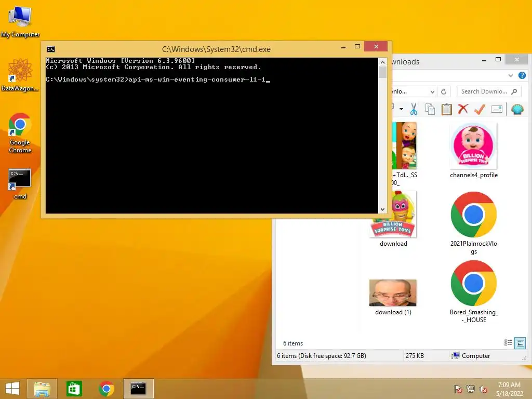Click the cmd taskbar button
This screenshot has height=399, width=532.
(x=138, y=389)
